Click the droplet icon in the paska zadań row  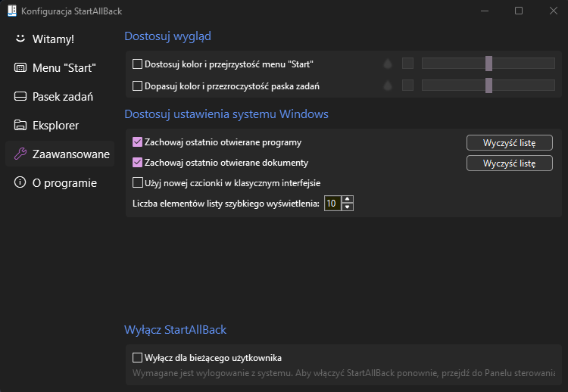pos(388,86)
